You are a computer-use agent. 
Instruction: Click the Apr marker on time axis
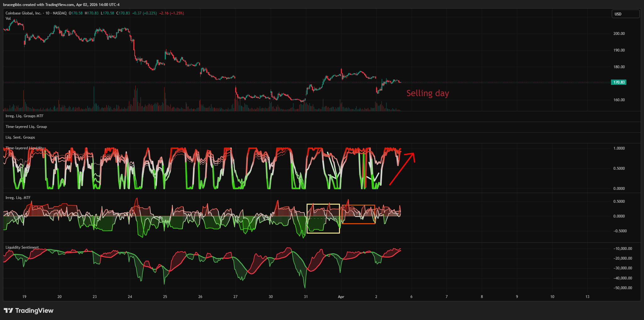click(x=341, y=297)
